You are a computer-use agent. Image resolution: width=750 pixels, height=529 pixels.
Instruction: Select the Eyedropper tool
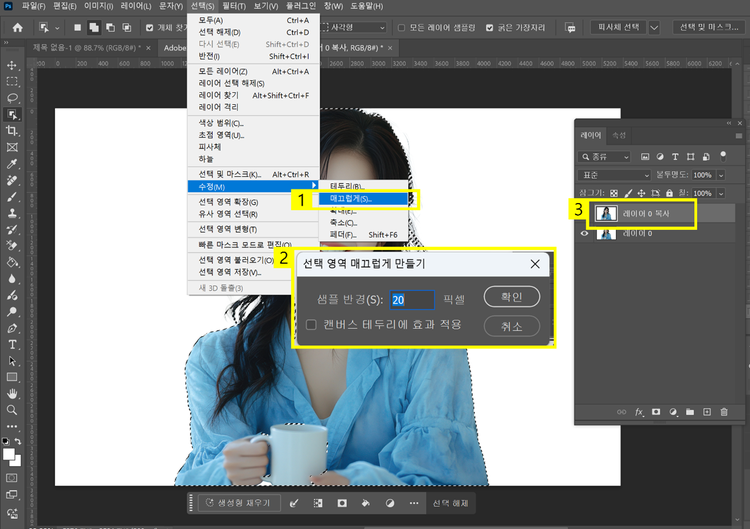12,164
